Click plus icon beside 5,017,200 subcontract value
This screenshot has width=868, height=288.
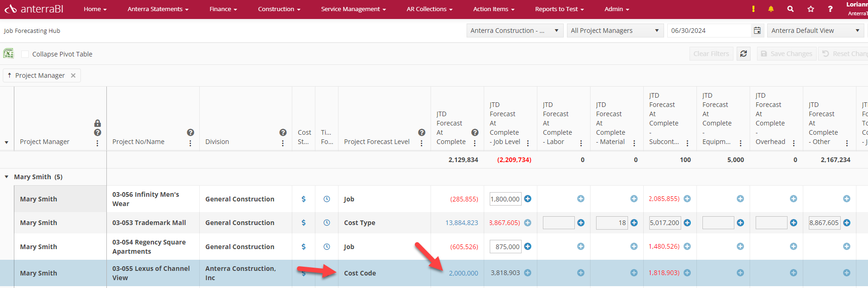click(x=687, y=223)
